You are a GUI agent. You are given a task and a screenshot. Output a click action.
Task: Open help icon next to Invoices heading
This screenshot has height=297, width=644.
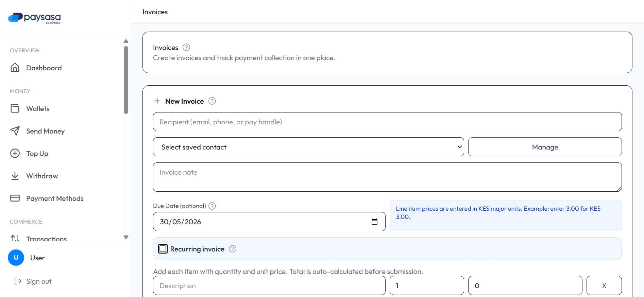186,47
